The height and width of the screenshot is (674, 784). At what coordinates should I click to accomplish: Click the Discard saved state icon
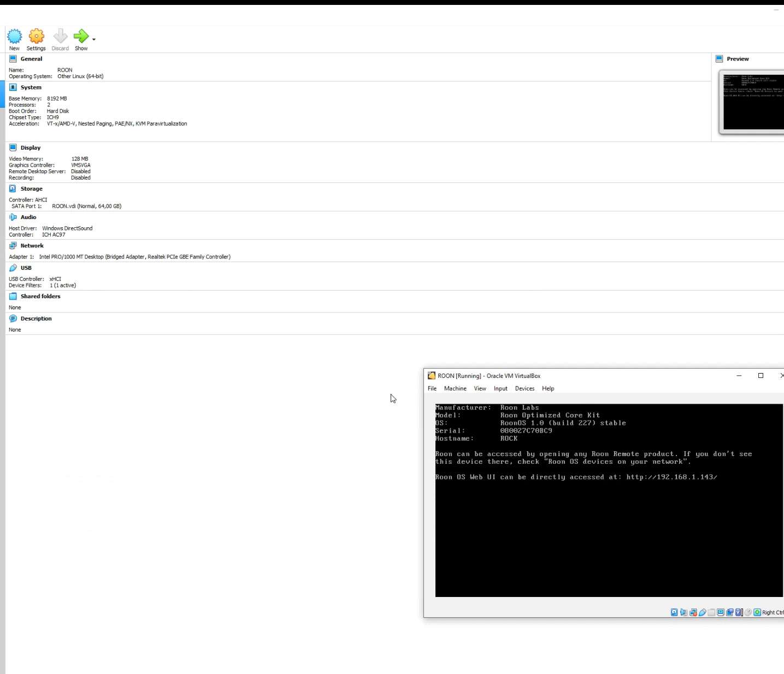[x=60, y=36]
